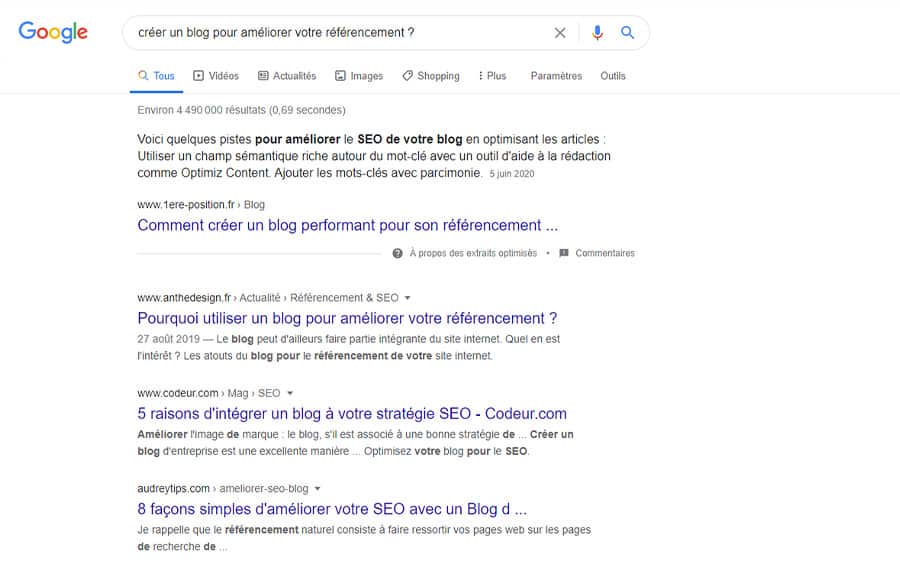Click the Google logo

(x=53, y=32)
